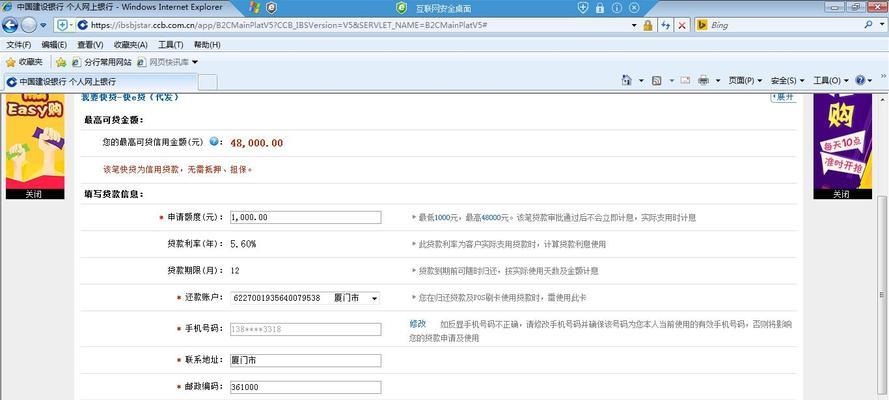Click the Windows flag icon in title bar
Viewport: 889px width, 400px height.
[x=255, y=8]
